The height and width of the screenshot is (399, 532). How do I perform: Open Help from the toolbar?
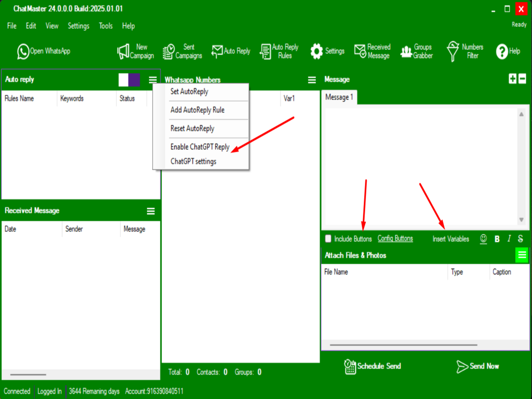[x=508, y=51]
